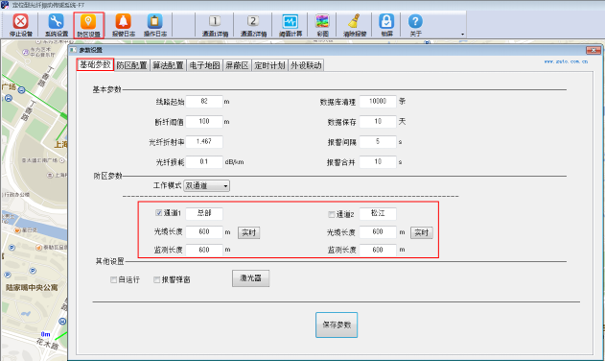Open the website link at dialog top right

point(566,61)
